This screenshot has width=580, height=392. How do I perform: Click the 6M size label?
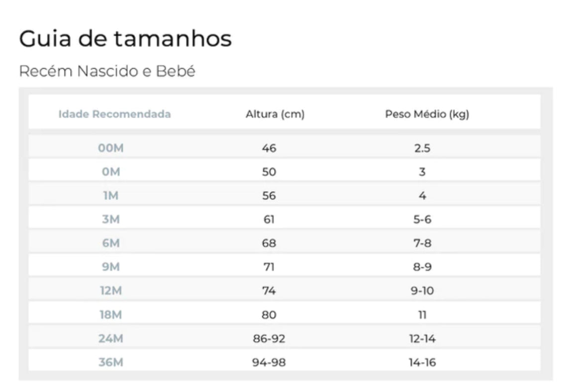(x=111, y=243)
